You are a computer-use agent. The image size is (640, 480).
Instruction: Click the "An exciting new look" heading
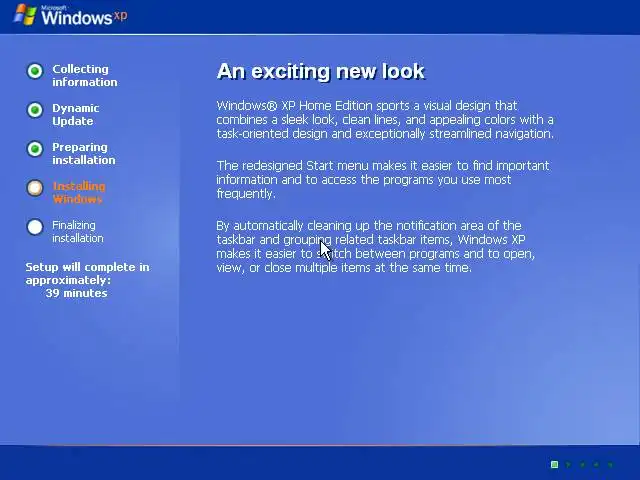[321, 71]
